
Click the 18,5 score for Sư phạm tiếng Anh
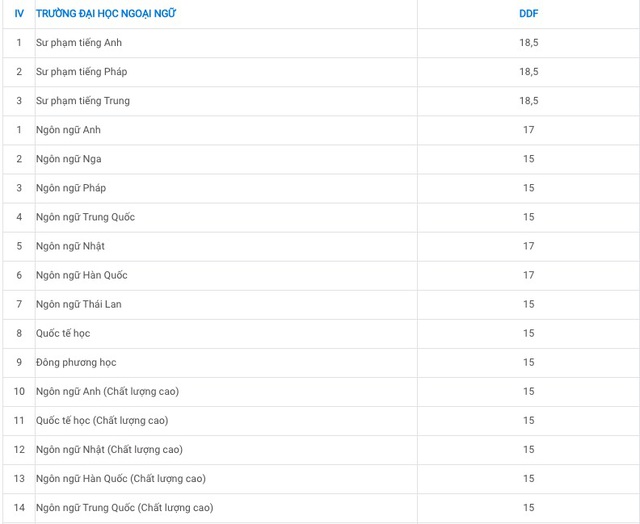pos(529,42)
